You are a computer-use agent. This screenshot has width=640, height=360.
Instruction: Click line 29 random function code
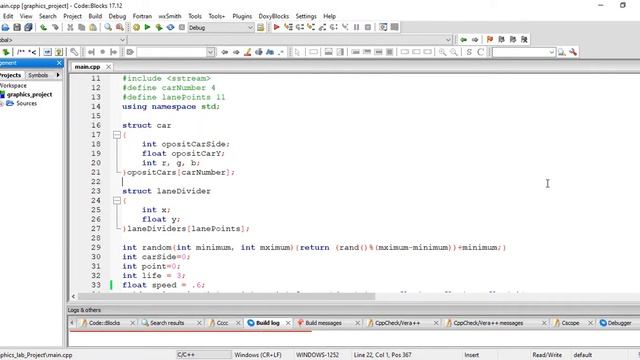[x=313, y=247]
